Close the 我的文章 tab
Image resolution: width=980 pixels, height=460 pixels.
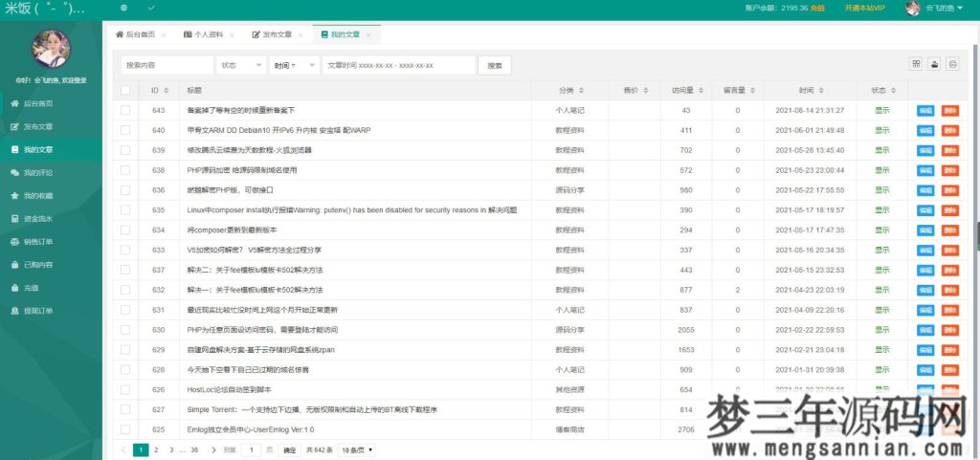pyautogui.click(x=368, y=35)
